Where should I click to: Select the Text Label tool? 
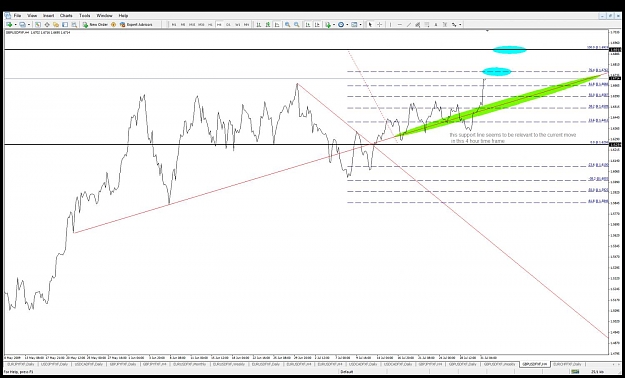pos(445,25)
